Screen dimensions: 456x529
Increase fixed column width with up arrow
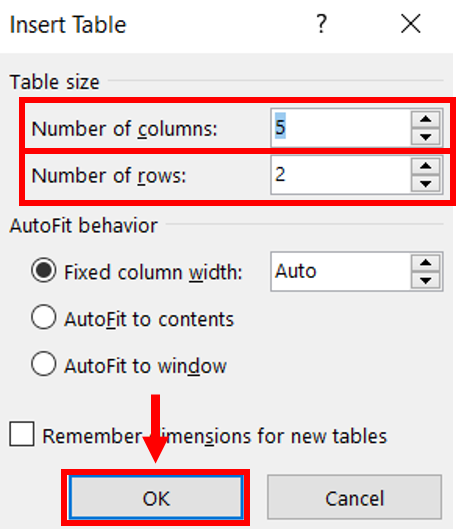pos(426,262)
